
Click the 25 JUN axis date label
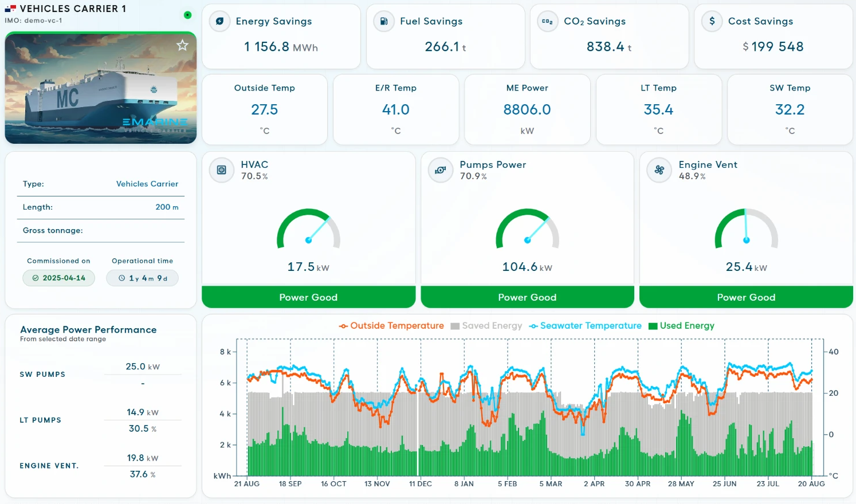[x=725, y=484]
